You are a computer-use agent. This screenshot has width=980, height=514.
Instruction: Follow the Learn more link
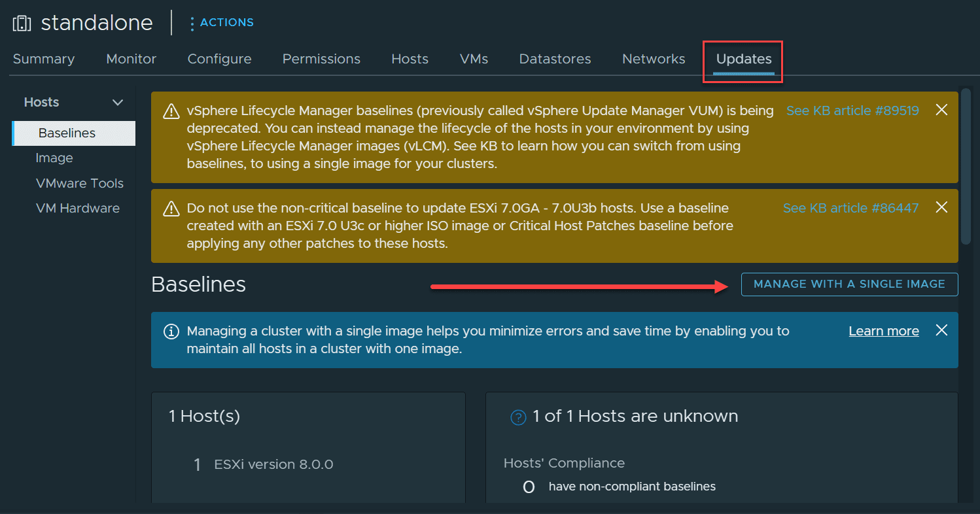883,331
